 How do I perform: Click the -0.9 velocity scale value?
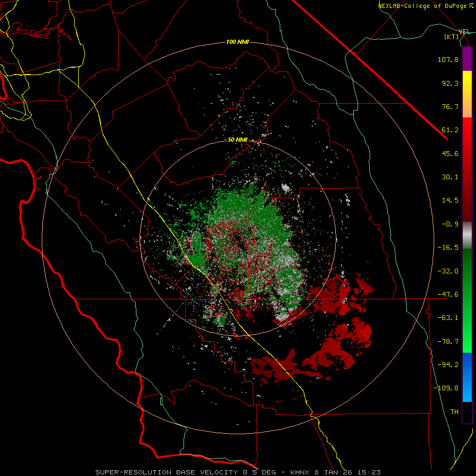450,224
